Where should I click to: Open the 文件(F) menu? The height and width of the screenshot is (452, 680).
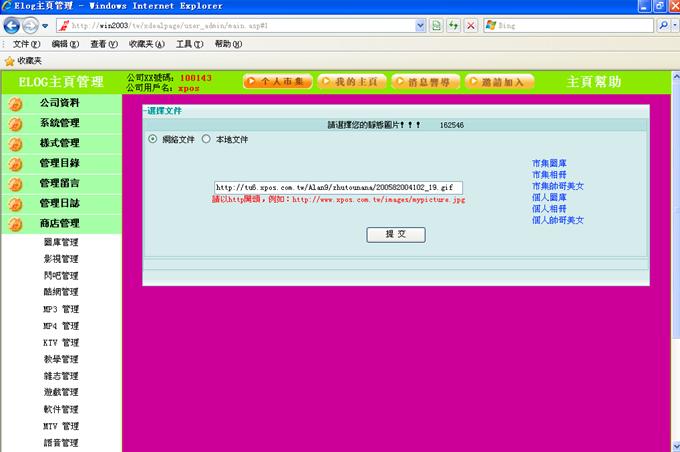(27, 44)
